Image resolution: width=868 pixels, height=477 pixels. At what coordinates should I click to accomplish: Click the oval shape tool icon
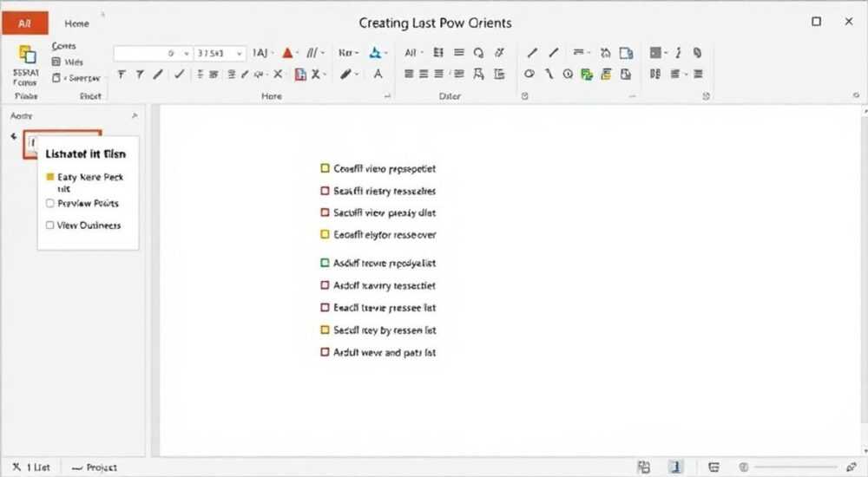pyautogui.click(x=529, y=74)
